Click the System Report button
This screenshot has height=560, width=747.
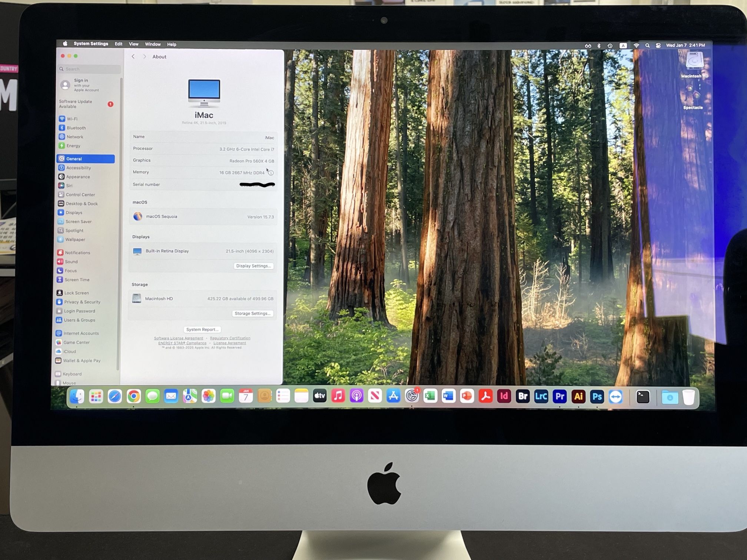[x=202, y=330]
